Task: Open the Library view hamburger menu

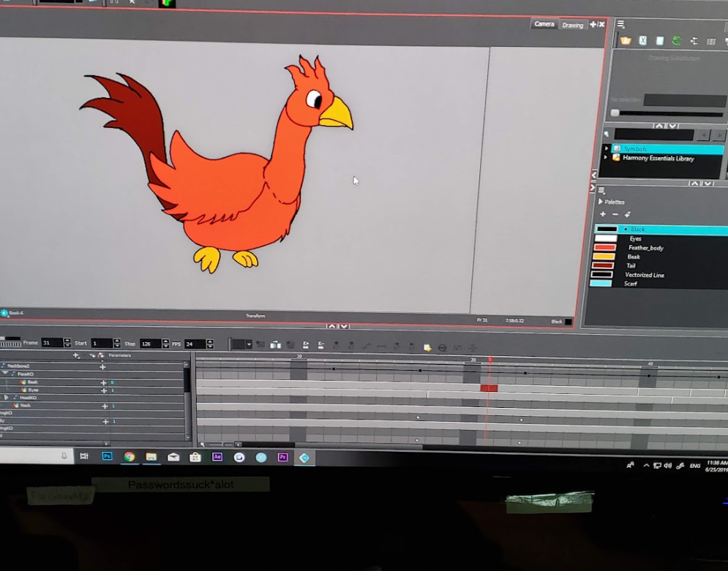Action: [x=620, y=24]
